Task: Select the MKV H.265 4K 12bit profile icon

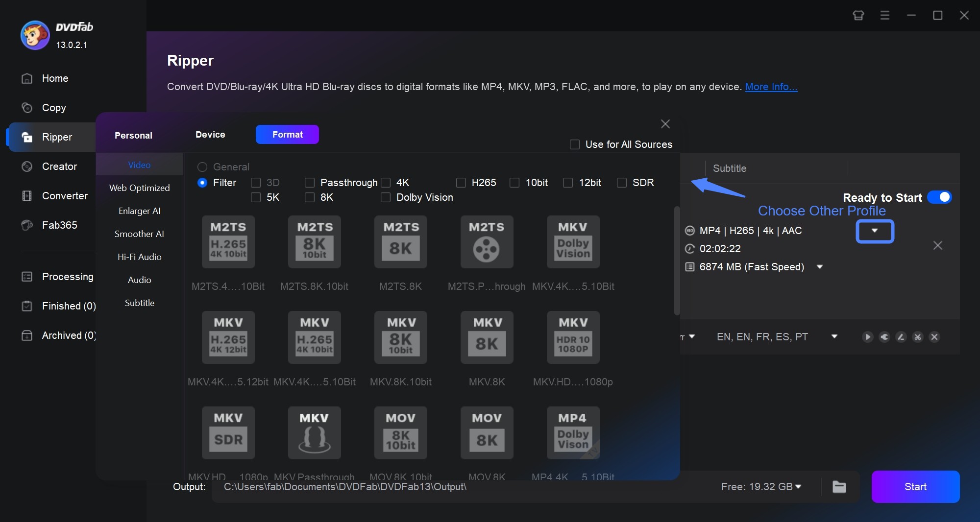Action: 228,337
